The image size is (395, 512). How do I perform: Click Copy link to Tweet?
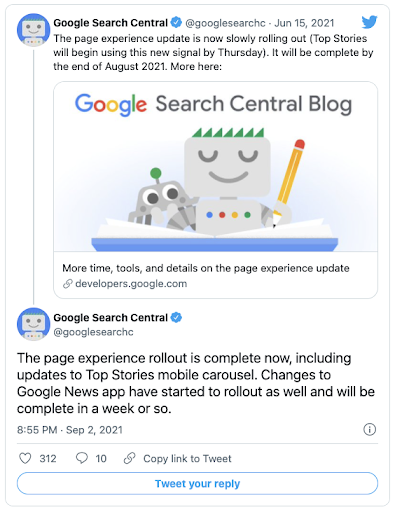(x=187, y=459)
